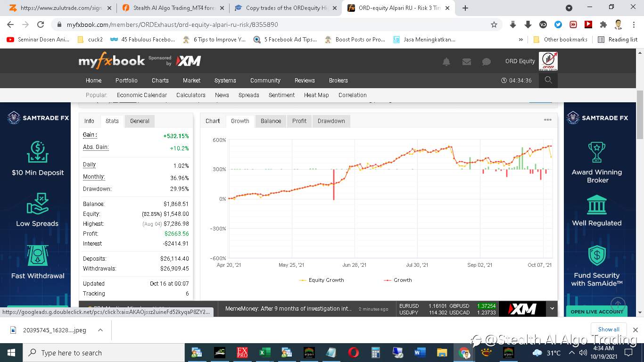The height and width of the screenshot is (362, 644).
Task: Switch to the Info tab
Action: (x=89, y=121)
